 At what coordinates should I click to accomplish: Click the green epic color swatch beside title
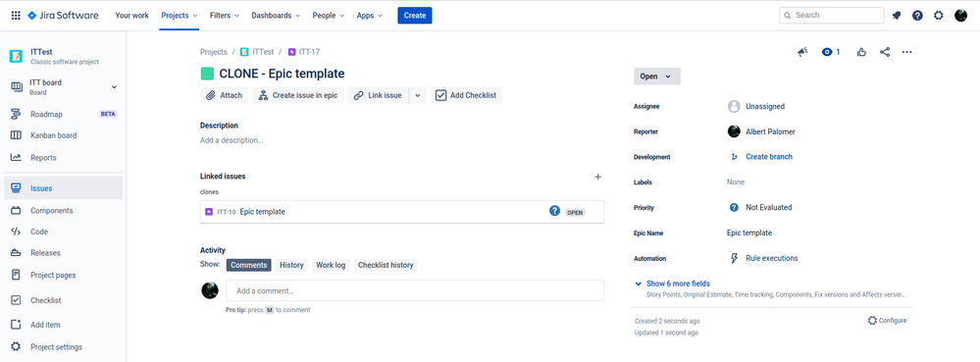pos(207,74)
